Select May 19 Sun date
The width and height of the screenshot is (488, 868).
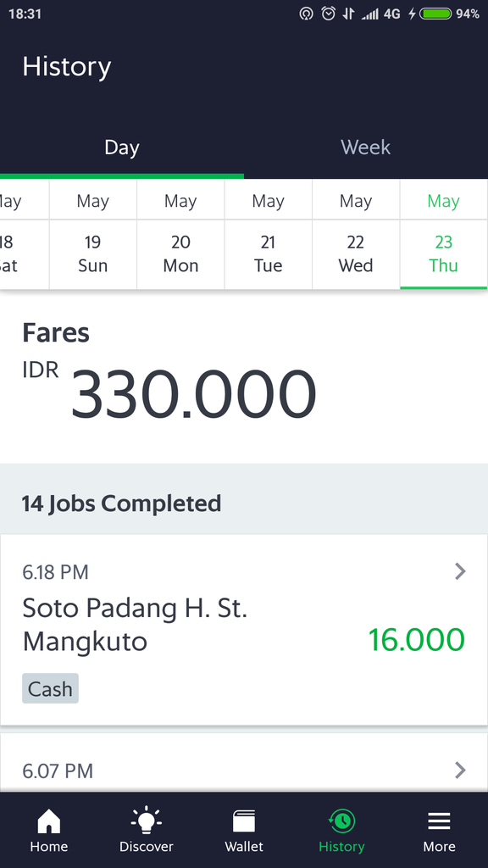92,242
